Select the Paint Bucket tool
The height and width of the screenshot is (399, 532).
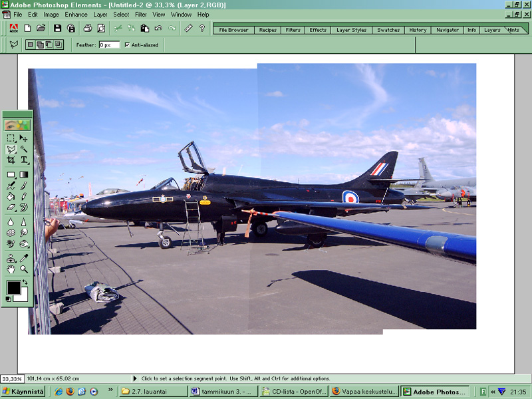[11, 196]
